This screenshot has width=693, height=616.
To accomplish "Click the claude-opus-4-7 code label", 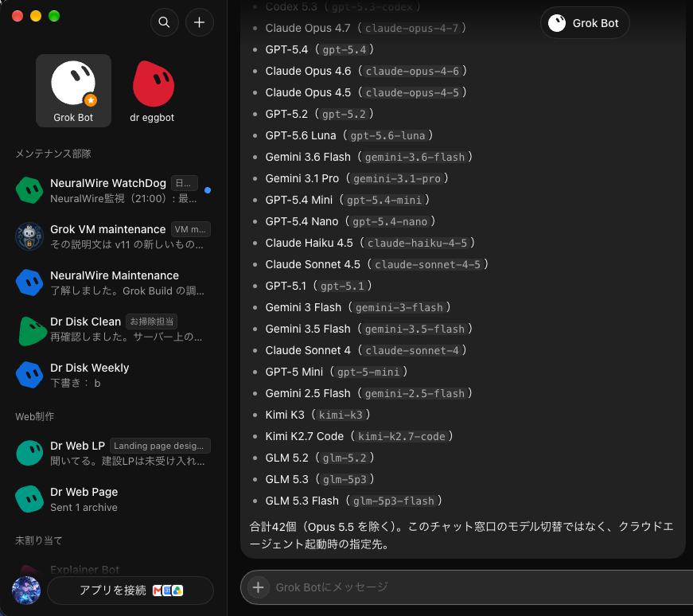I will pyautogui.click(x=411, y=29).
